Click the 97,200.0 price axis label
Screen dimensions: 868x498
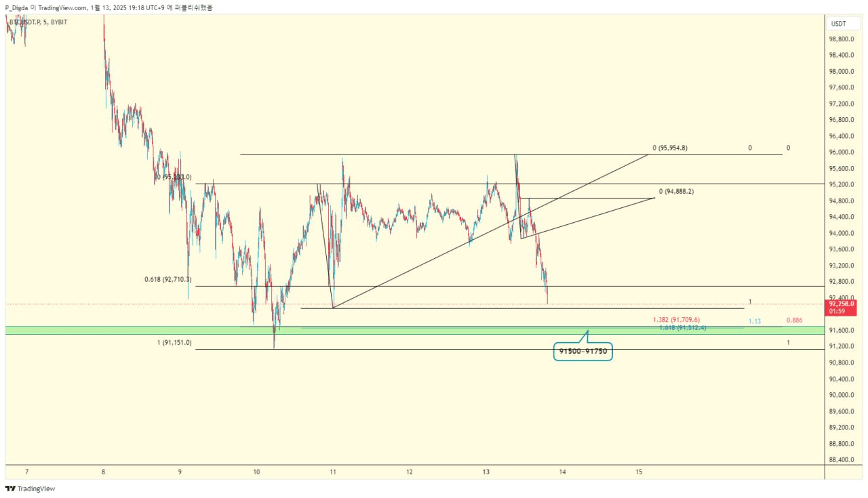coord(841,104)
